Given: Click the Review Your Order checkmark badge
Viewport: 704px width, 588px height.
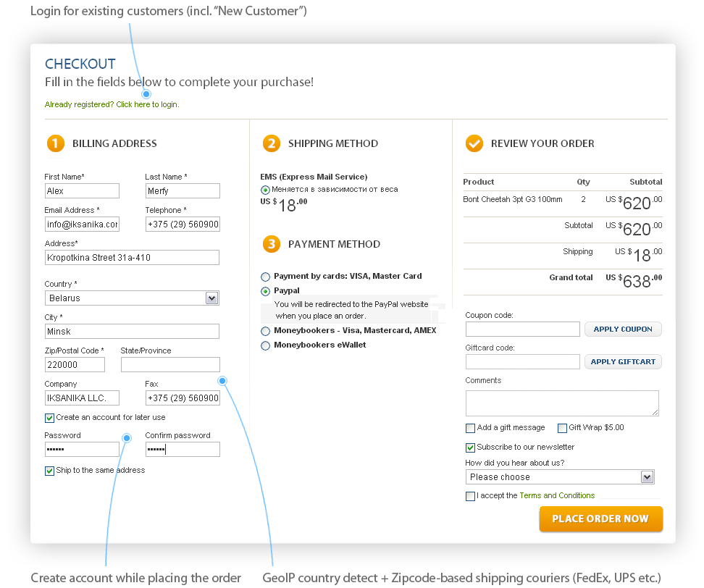Looking at the screenshot, I should tap(474, 143).
